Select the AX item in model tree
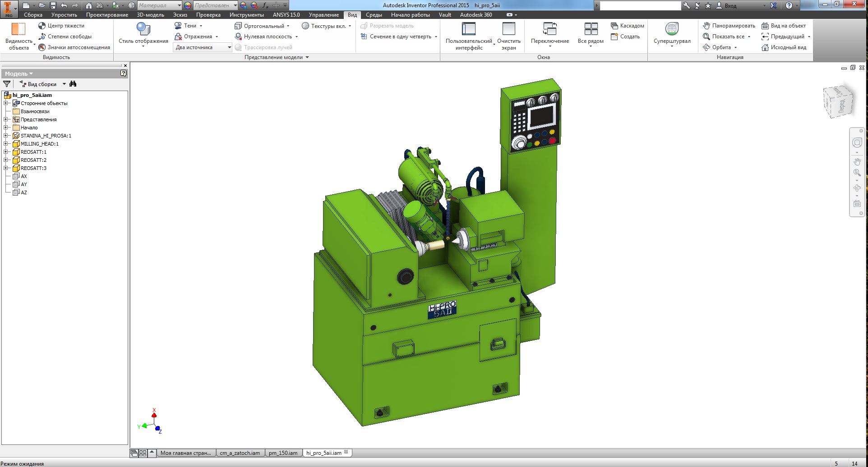Screen dimensions: 868x467 [x=24, y=176]
